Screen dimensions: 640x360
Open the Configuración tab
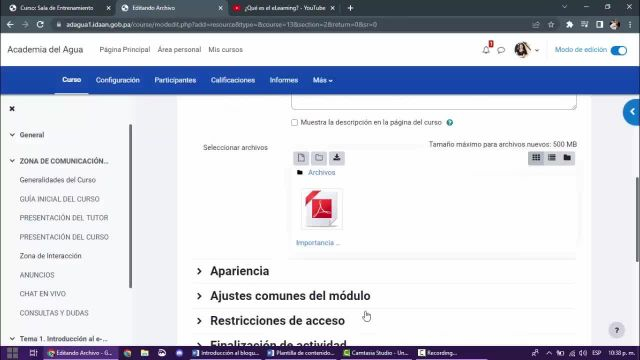(x=118, y=80)
